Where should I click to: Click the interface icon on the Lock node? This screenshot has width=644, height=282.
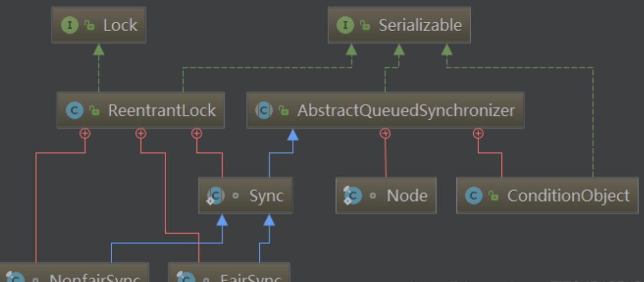[70, 25]
